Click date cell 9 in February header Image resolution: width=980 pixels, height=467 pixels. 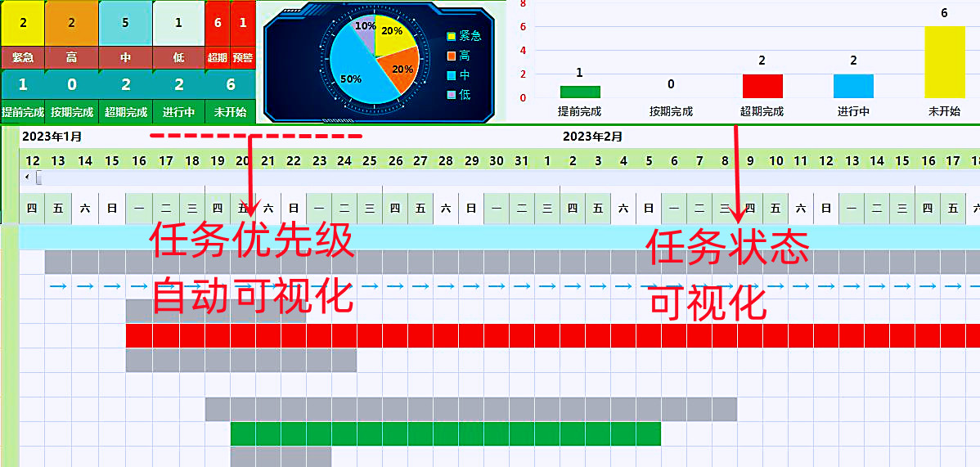pos(750,161)
